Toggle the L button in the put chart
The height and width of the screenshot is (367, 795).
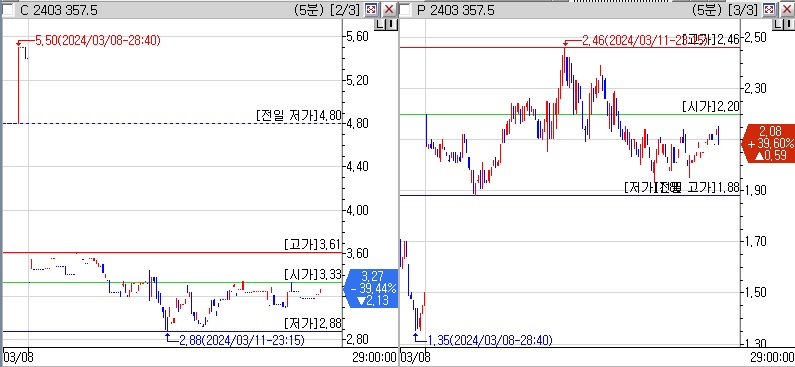(778, 23)
